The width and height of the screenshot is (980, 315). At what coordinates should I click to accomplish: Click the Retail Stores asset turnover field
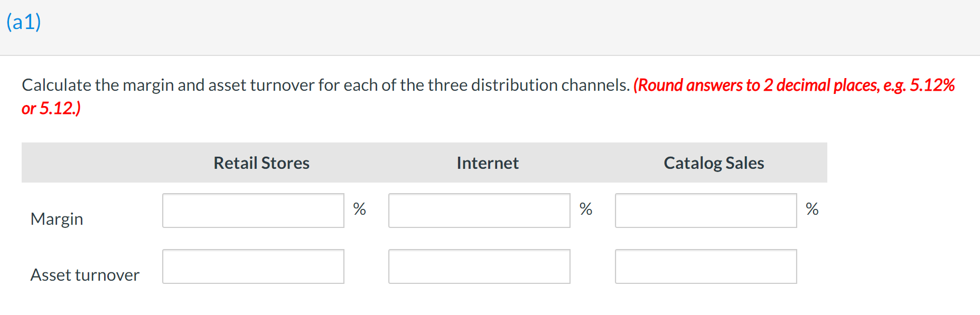click(253, 266)
